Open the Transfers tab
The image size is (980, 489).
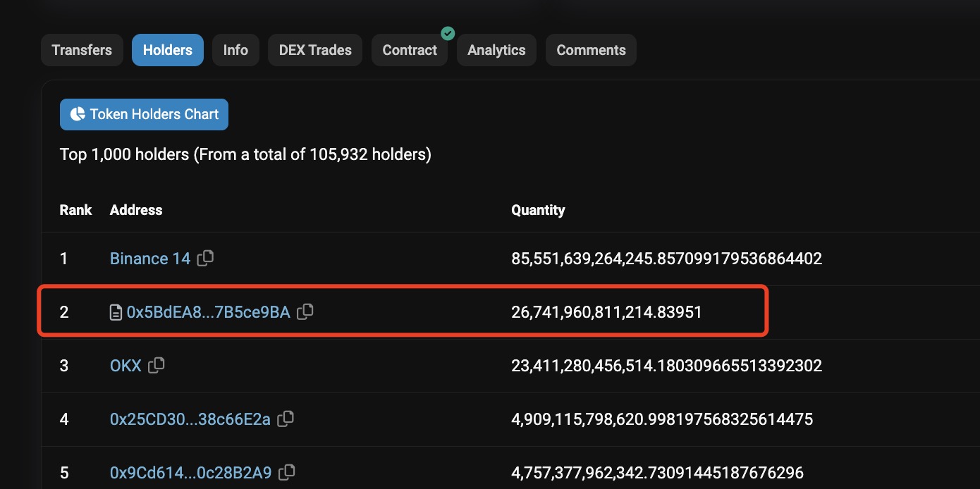(82, 50)
